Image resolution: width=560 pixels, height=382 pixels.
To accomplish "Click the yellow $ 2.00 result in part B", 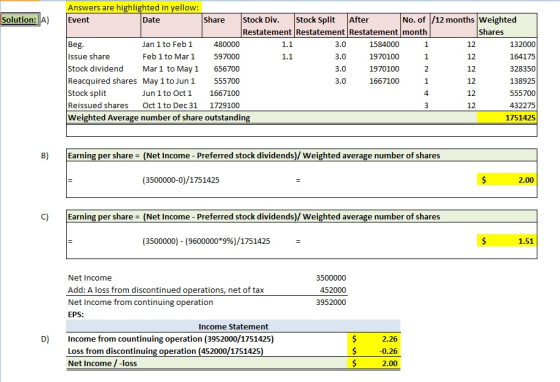I will pyautogui.click(x=507, y=180).
